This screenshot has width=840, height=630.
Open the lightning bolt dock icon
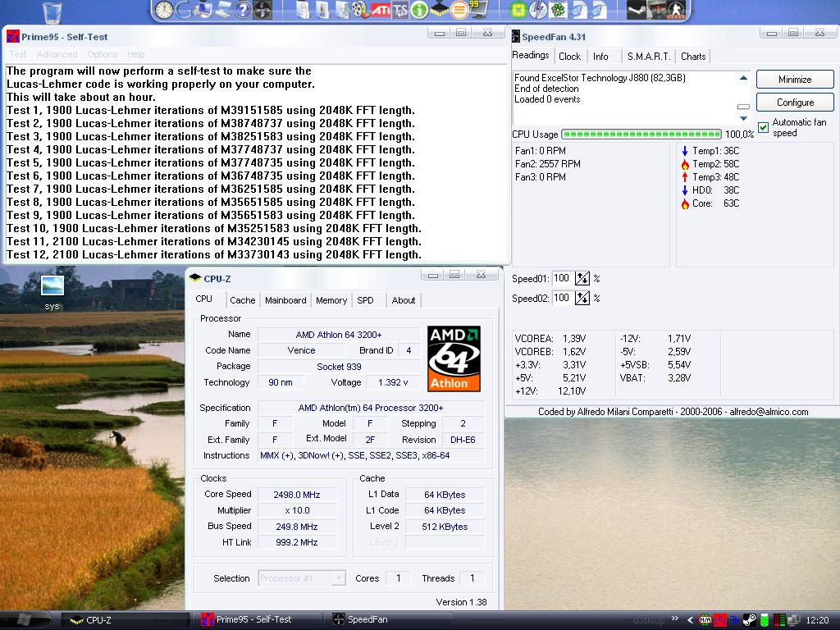click(x=538, y=10)
